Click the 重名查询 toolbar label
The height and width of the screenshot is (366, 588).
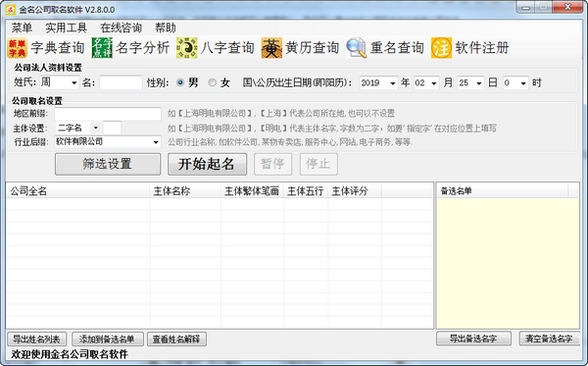pyautogui.click(x=397, y=48)
